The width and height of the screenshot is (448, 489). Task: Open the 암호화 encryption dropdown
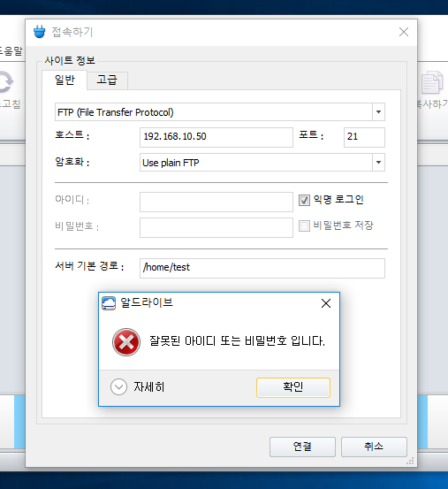[x=378, y=162]
